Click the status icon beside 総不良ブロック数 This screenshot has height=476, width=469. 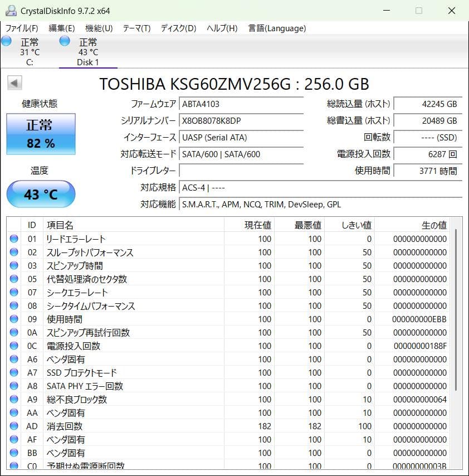tap(14, 400)
